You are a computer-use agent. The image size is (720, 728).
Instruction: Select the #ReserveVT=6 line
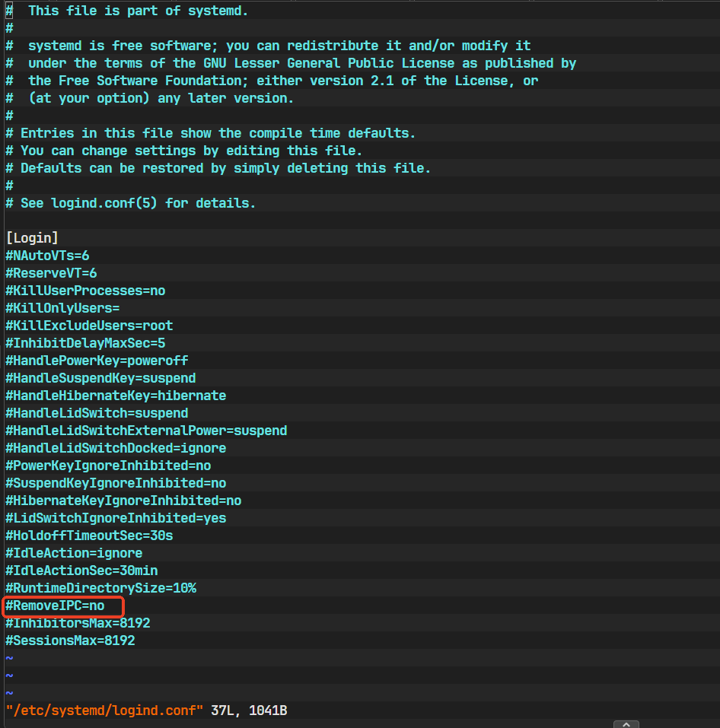pos(51,273)
